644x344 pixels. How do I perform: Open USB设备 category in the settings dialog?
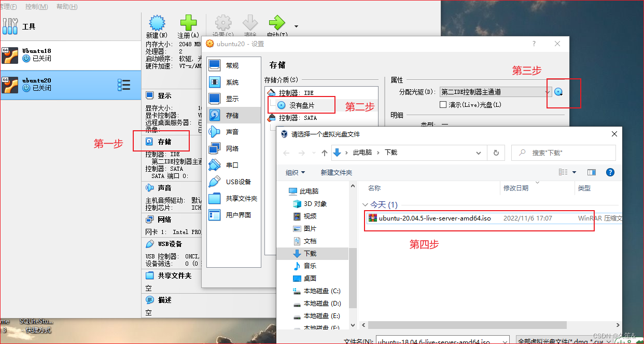pyautogui.click(x=233, y=182)
